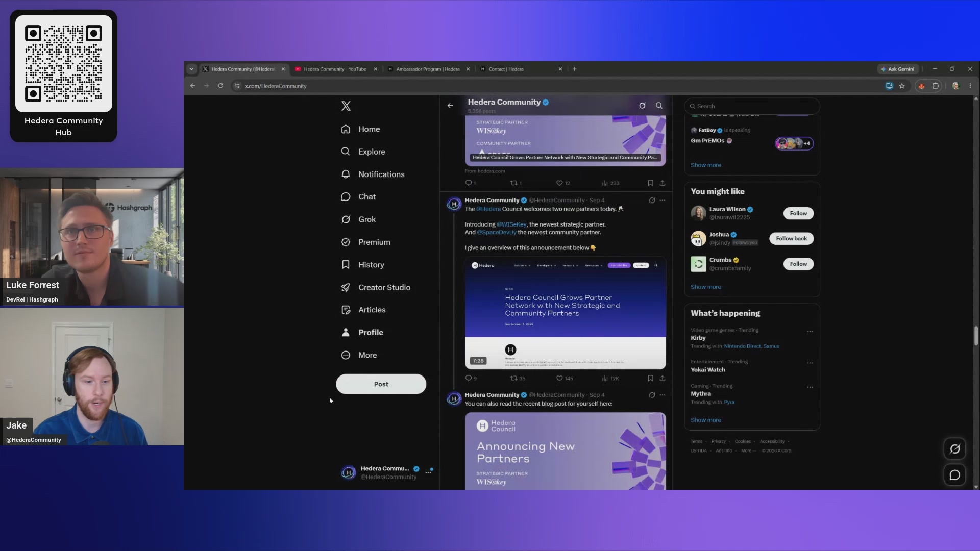Open the tab search dropdown arrow

click(191, 69)
